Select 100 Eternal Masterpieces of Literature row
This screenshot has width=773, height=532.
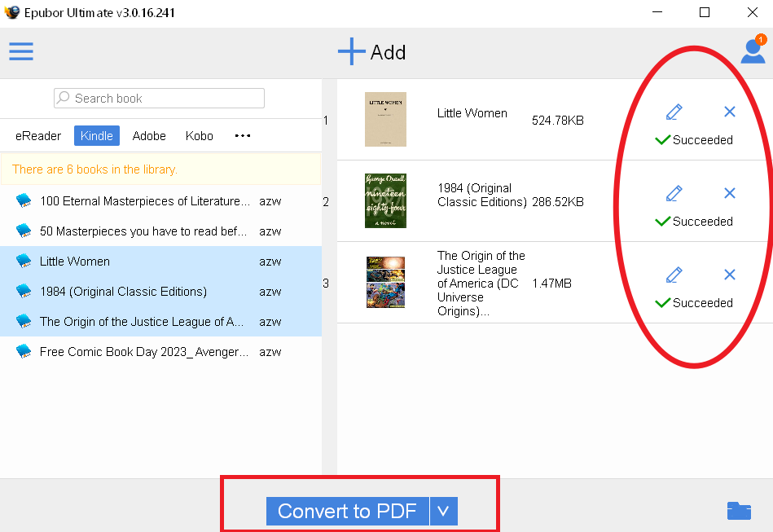click(x=160, y=200)
